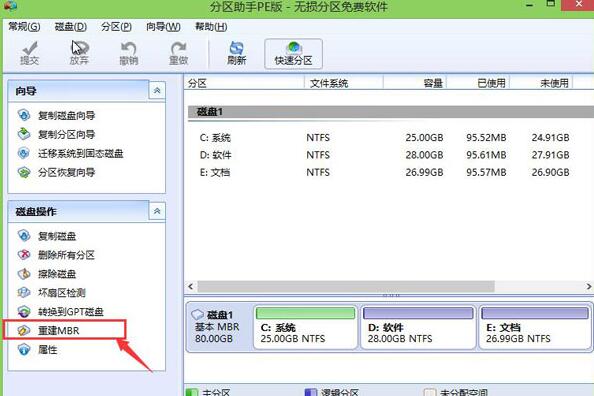
Task: Click the 复制磁盘向导 icon
Action: 24,115
